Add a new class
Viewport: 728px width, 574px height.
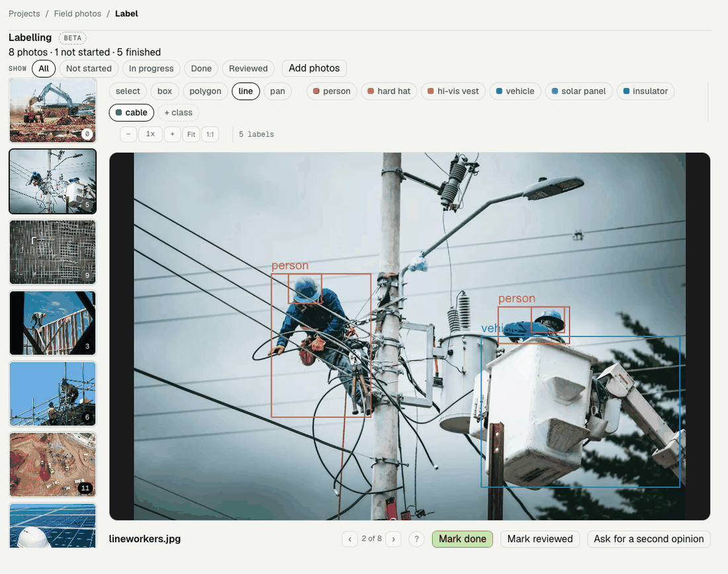coord(178,112)
